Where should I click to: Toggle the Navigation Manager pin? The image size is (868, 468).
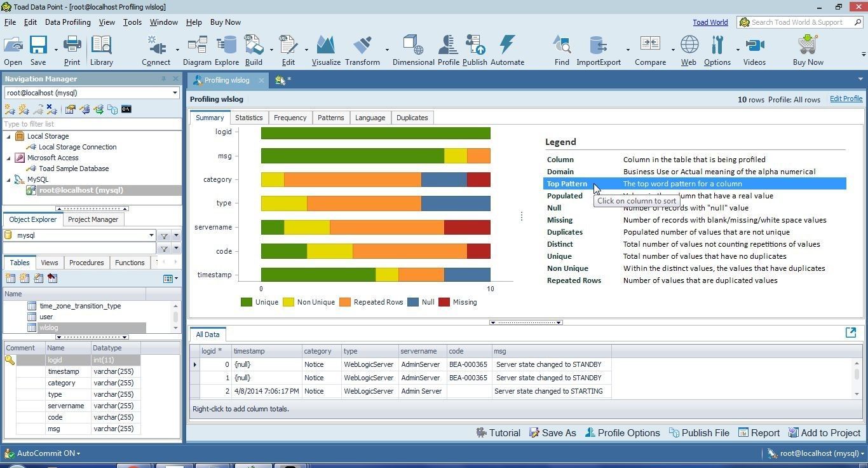[164, 79]
